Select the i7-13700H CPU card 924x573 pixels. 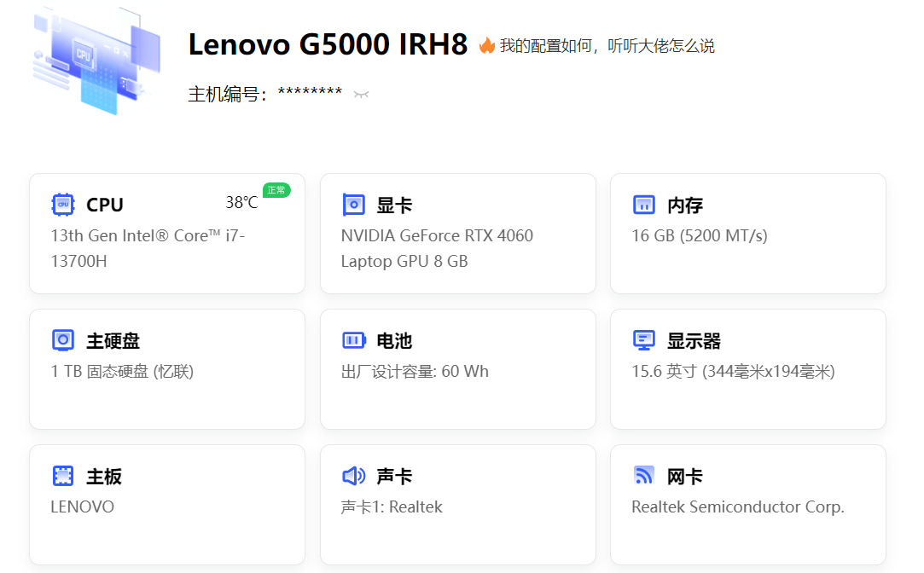tap(166, 233)
